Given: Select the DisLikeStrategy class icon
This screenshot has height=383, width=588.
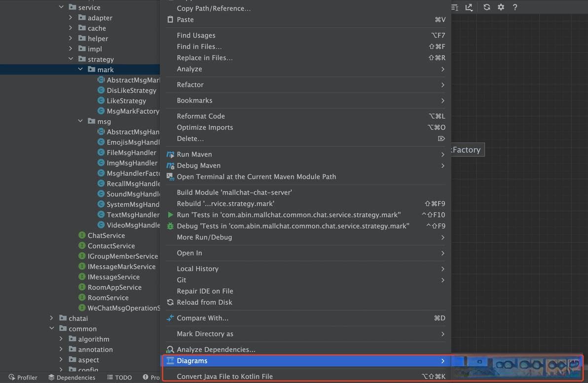Looking at the screenshot, I should 101,90.
